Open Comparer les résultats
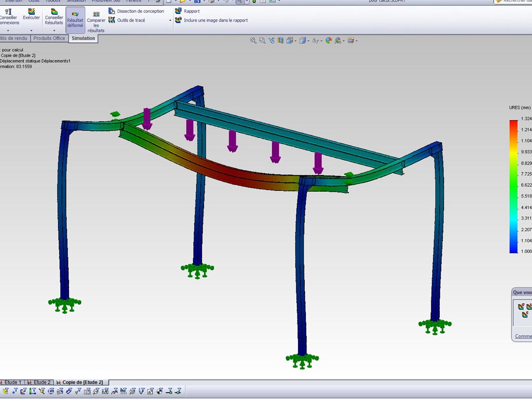Viewport: 532px width, 399px height. point(96,22)
